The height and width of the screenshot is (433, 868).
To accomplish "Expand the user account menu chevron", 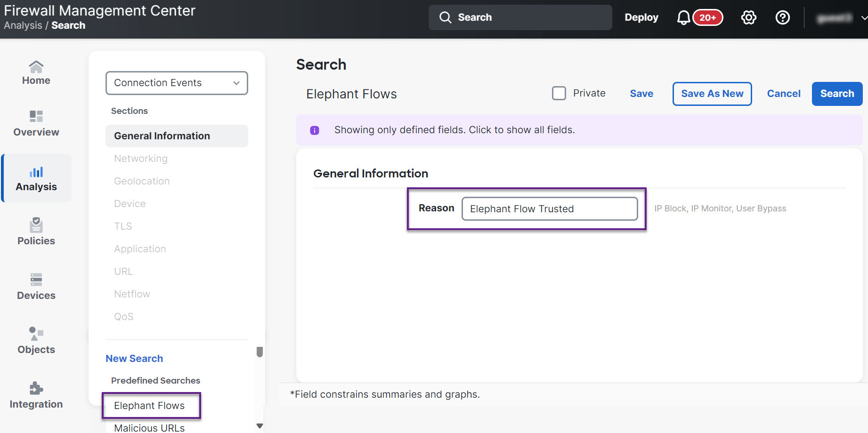I will tap(863, 18).
